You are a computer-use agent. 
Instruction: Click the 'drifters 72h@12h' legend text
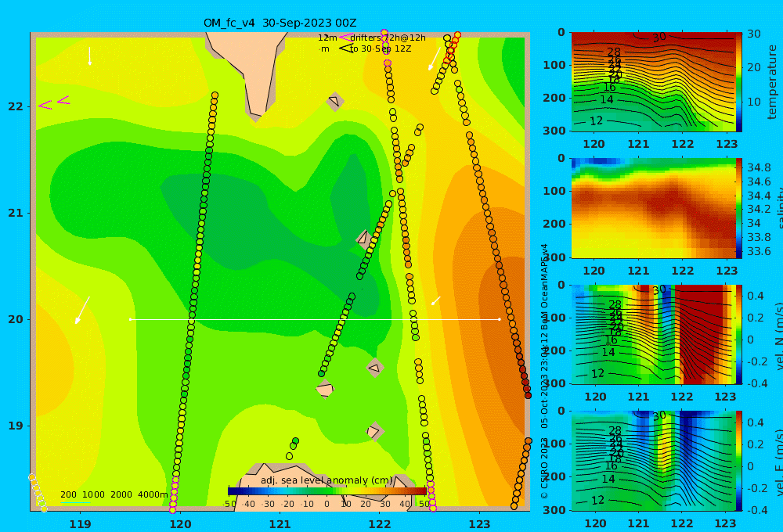[x=388, y=38]
